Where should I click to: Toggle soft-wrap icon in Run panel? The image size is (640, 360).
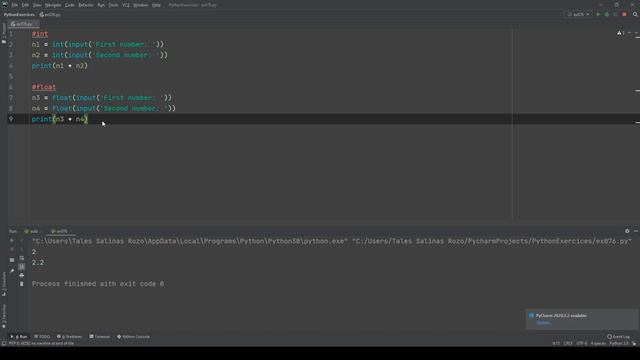[x=22, y=258]
